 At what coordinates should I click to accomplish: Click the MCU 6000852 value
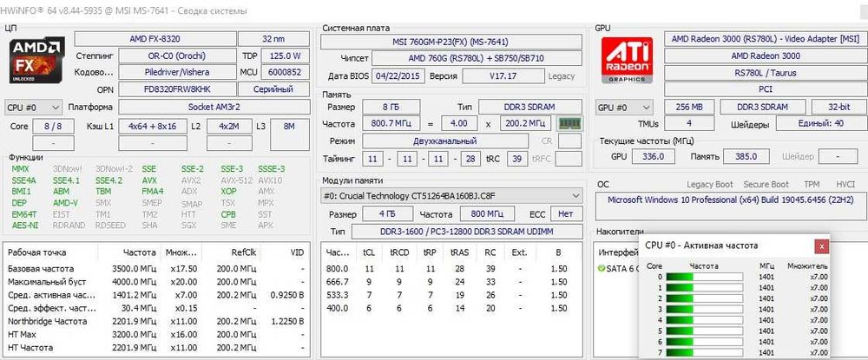coord(285,72)
